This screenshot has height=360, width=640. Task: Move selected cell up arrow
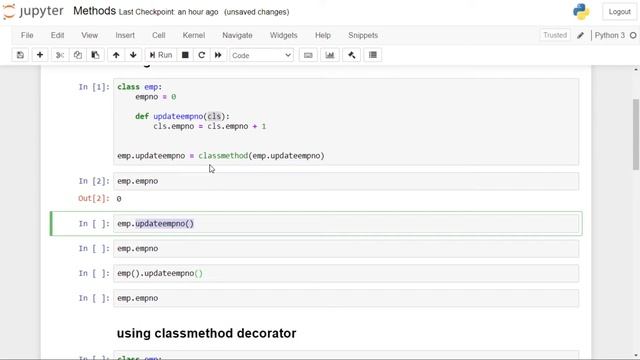116,55
